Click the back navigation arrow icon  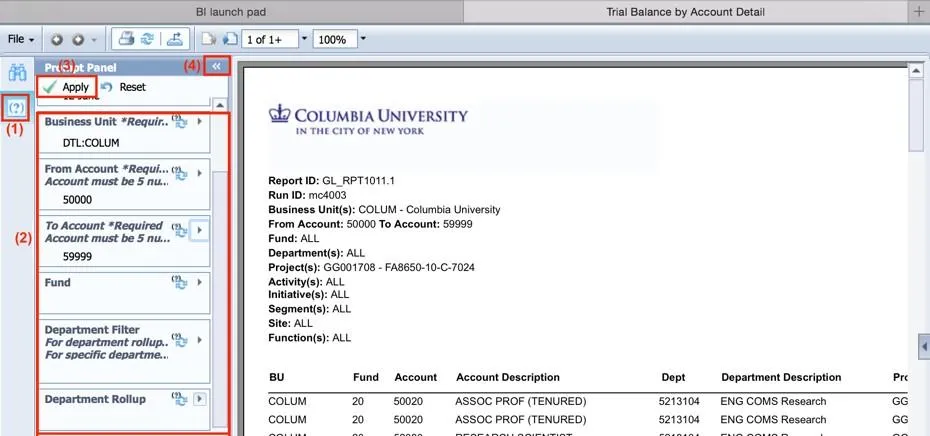tap(56, 40)
